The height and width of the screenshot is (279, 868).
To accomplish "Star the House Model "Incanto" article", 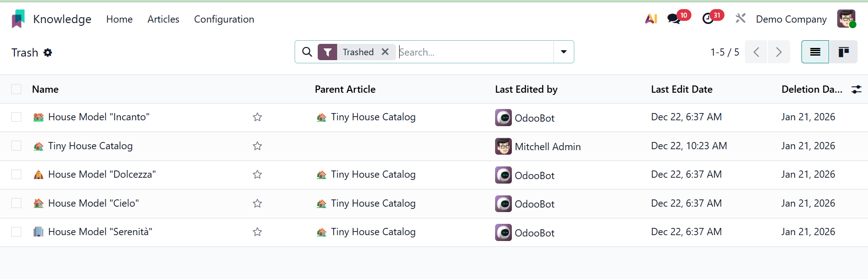I will tap(258, 117).
